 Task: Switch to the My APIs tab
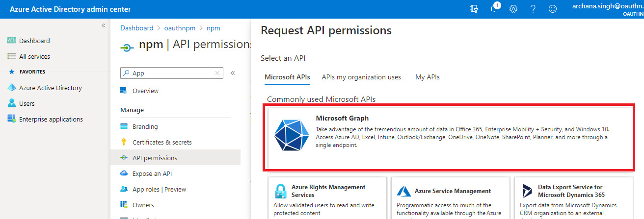pyautogui.click(x=427, y=77)
